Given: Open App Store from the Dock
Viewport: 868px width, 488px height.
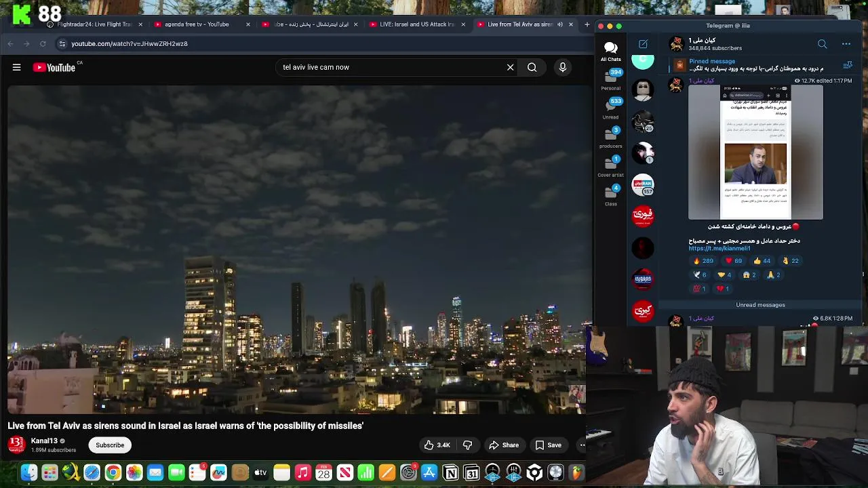Looking at the screenshot, I should (x=429, y=472).
